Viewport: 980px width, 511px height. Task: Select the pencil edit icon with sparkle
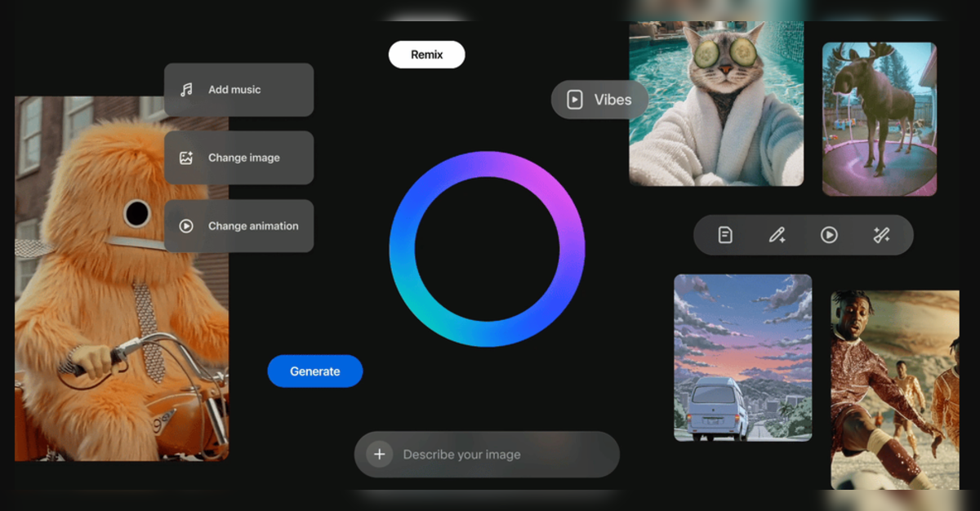[x=777, y=235]
